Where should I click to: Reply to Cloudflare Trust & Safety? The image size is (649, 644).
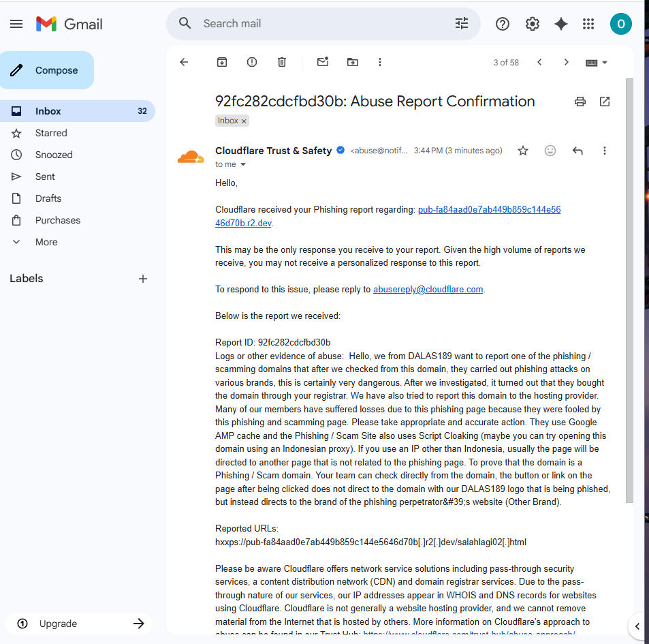[577, 151]
